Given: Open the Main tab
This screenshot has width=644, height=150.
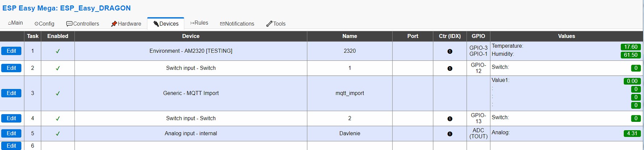Looking at the screenshot, I should (x=15, y=23).
